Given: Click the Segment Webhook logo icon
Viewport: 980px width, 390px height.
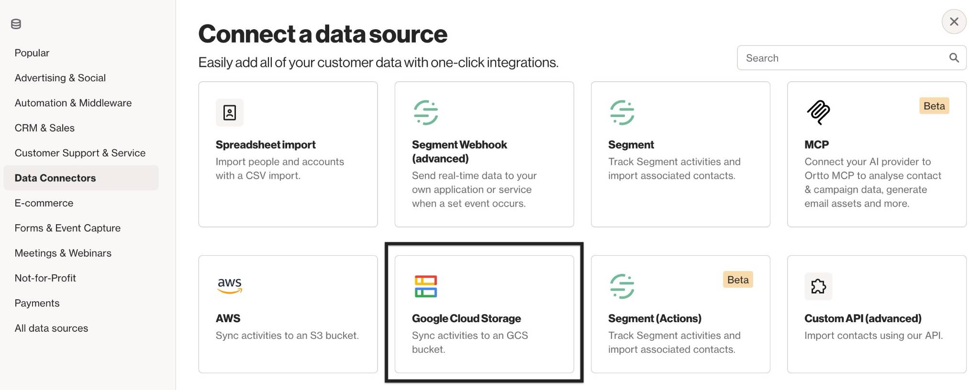Looking at the screenshot, I should click(x=426, y=112).
